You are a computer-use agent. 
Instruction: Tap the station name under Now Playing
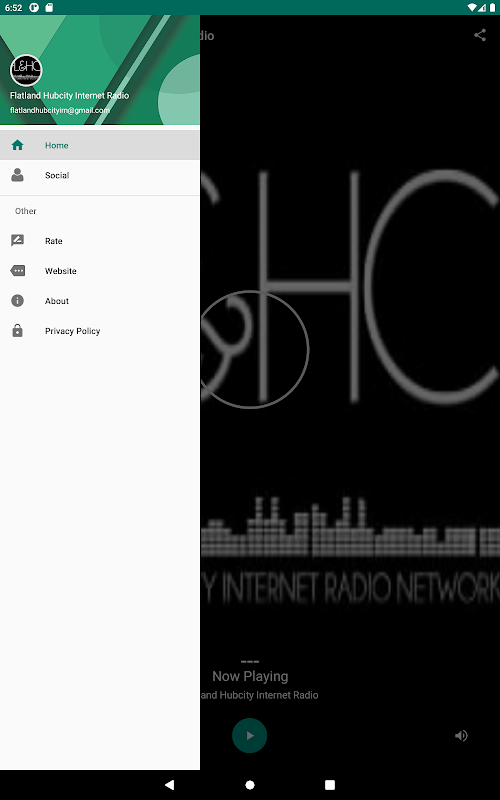(x=259, y=695)
